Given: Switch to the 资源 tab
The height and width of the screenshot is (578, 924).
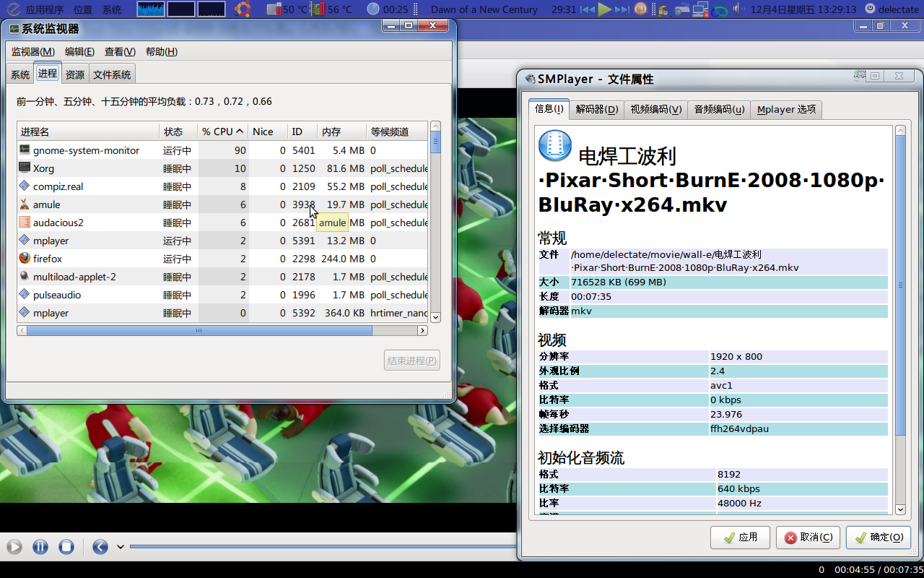Looking at the screenshot, I should (x=75, y=74).
